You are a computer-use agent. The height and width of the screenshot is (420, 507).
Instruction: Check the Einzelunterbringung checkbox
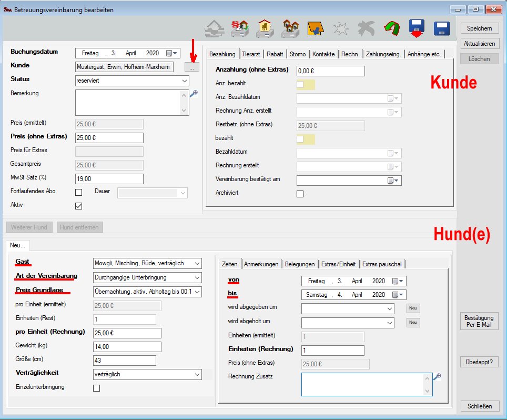(96, 388)
